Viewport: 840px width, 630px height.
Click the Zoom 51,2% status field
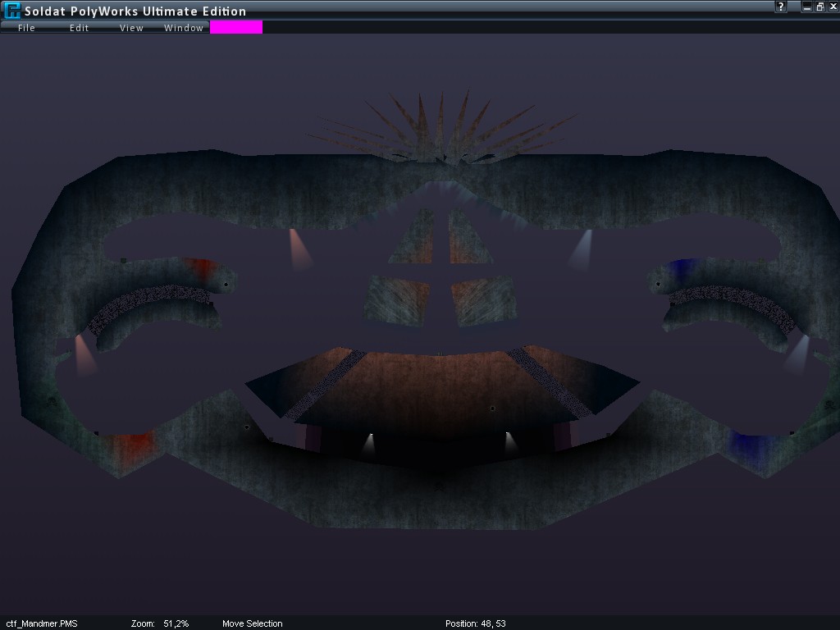[160, 623]
